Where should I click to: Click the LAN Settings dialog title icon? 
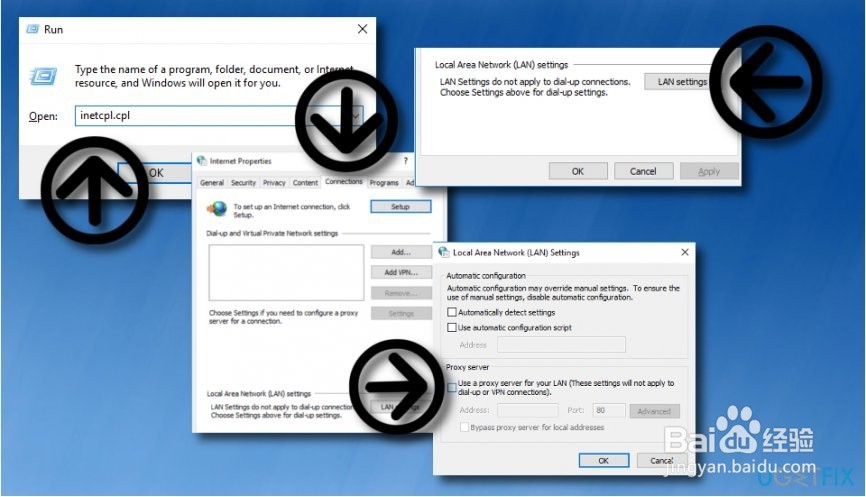coord(443,252)
